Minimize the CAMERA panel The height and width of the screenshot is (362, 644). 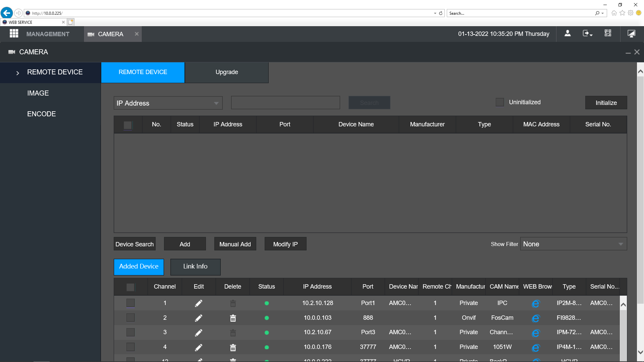[x=628, y=53]
